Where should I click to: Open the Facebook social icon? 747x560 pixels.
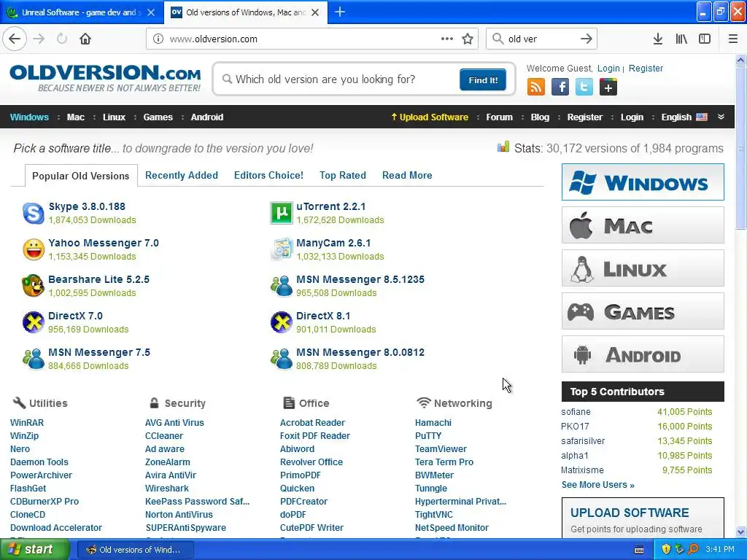pyautogui.click(x=560, y=87)
